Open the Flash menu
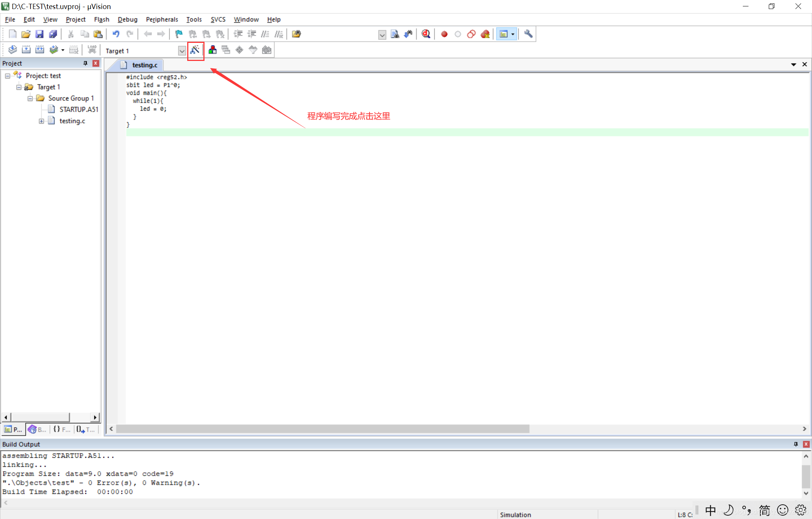 [x=101, y=20]
